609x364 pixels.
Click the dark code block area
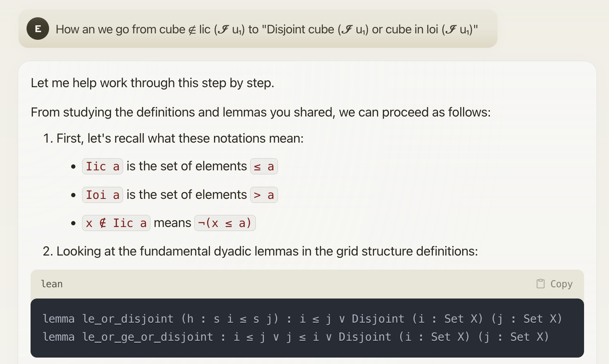tap(307, 328)
